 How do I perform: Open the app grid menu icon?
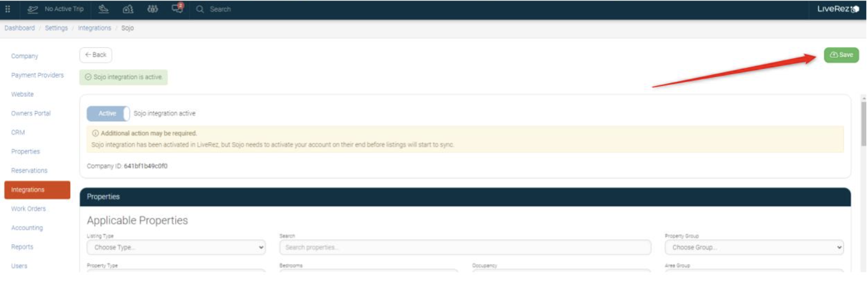pos(8,9)
